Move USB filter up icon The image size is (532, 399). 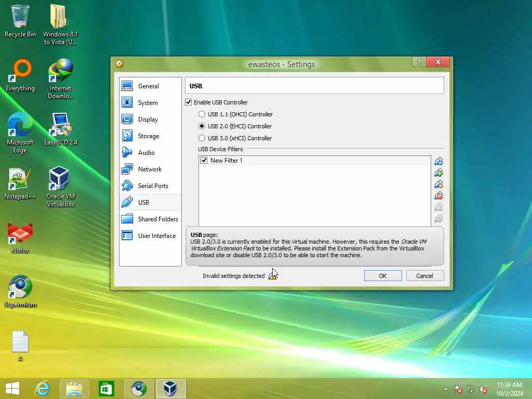438,207
